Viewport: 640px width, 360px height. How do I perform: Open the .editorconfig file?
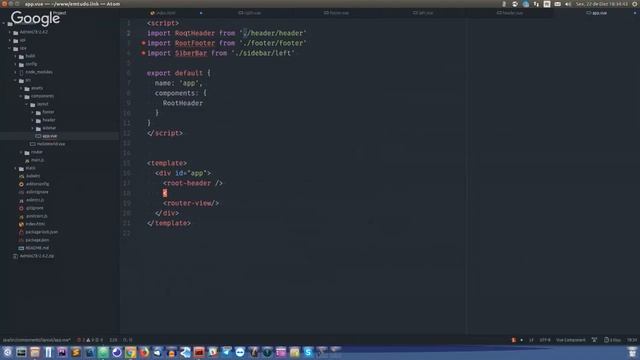[x=37, y=184]
